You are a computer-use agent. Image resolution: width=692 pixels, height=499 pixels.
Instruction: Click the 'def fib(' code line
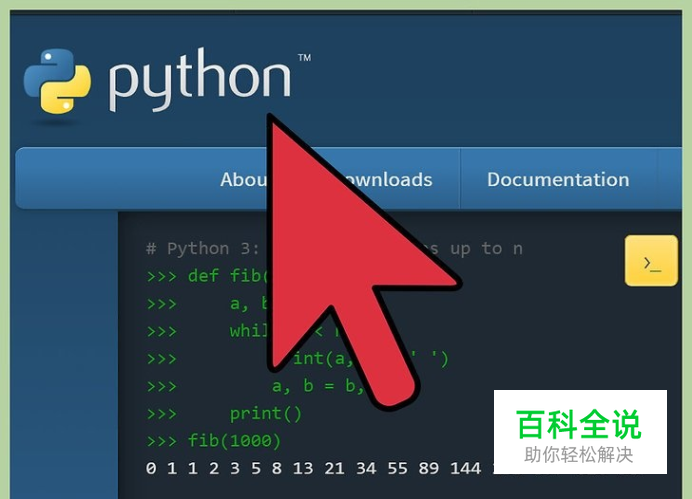click(x=207, y=276)
